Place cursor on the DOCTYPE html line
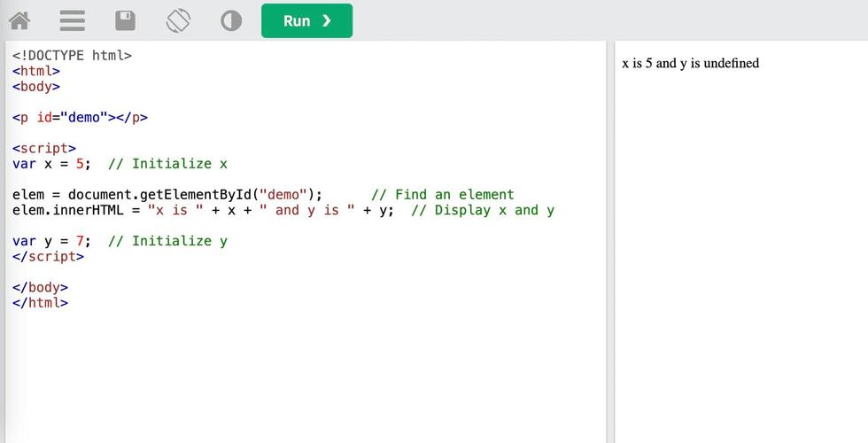Viewport: 868px width, 443px height. 72,55
